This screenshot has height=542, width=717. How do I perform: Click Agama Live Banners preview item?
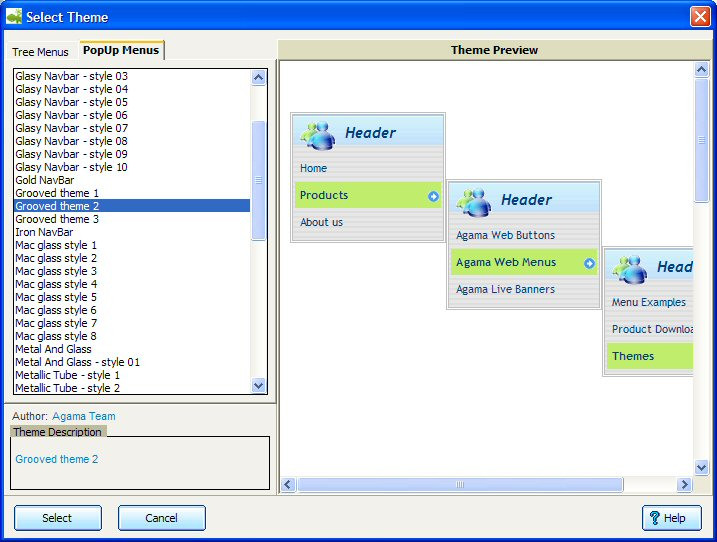pos(524,289)
